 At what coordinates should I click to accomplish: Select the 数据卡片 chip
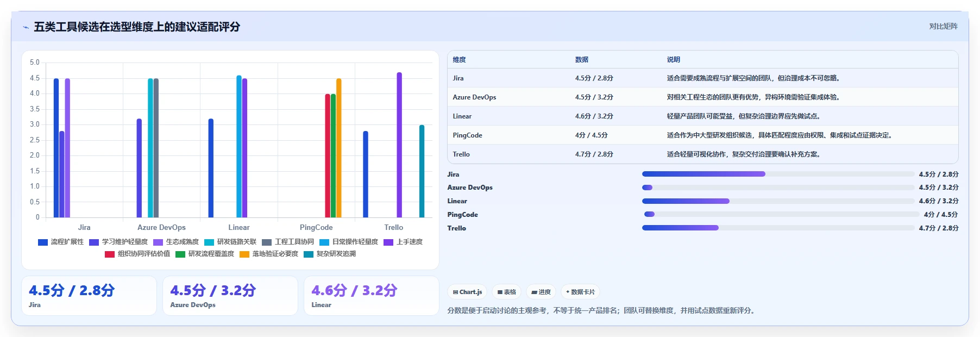pyautogui.click(x=580, y=292)
